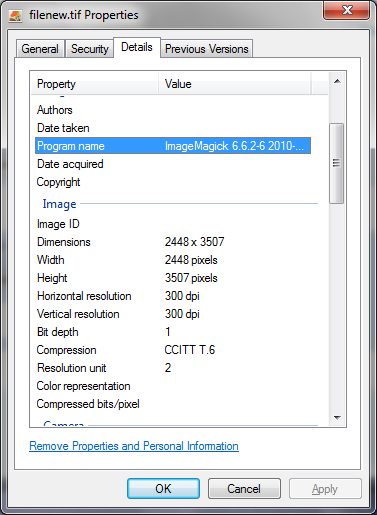Click the greyed-out Apply button
The image size is (377, 515).
pyautogui.click(x=325, y=489)
